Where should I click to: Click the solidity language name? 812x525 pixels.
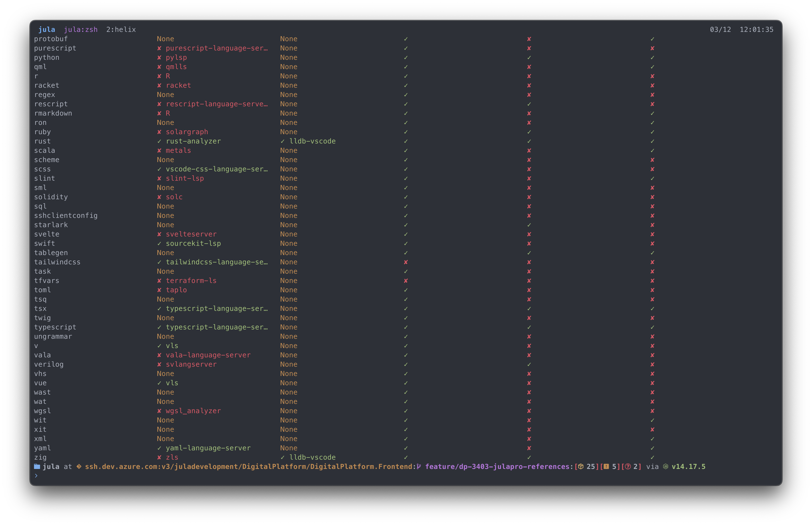(51, 197)
